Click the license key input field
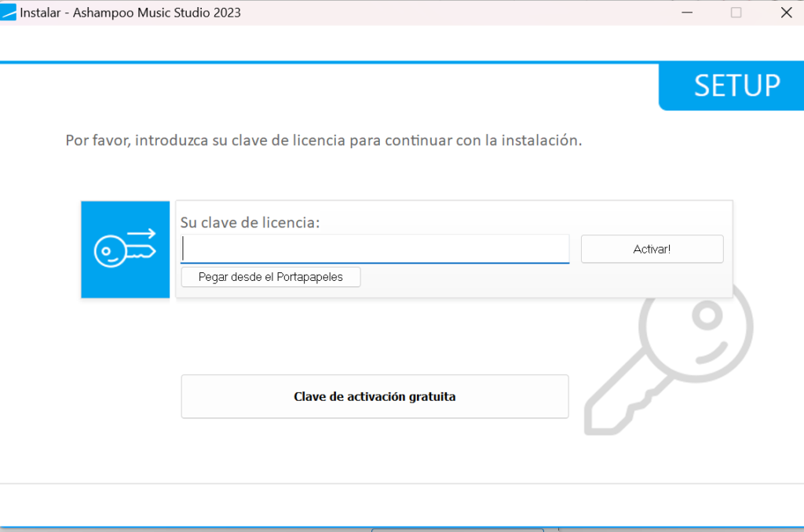 (375, 249)
